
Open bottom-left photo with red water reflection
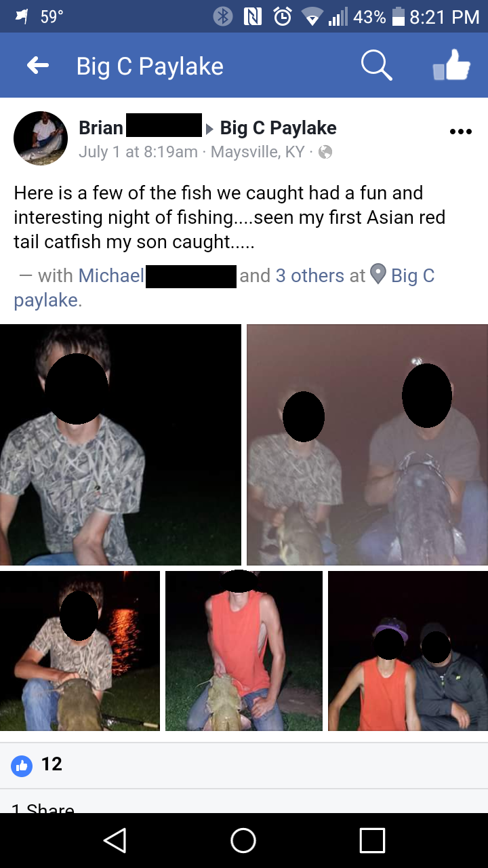80,651
